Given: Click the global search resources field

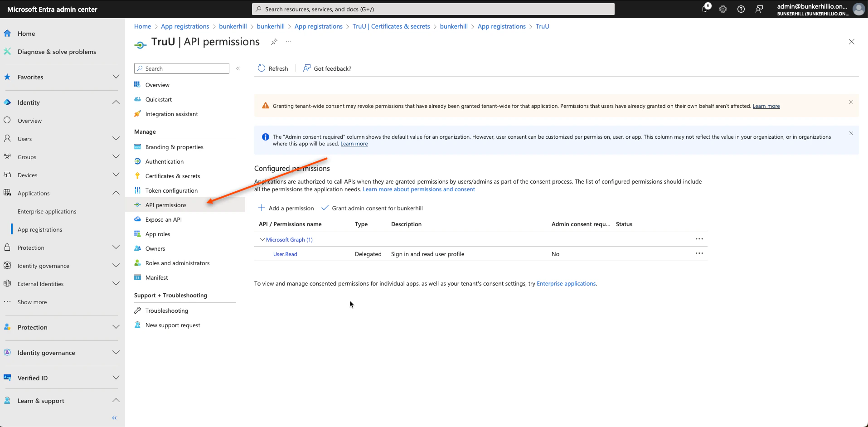Looking at the screenshot, I should (x=433, y=9).
